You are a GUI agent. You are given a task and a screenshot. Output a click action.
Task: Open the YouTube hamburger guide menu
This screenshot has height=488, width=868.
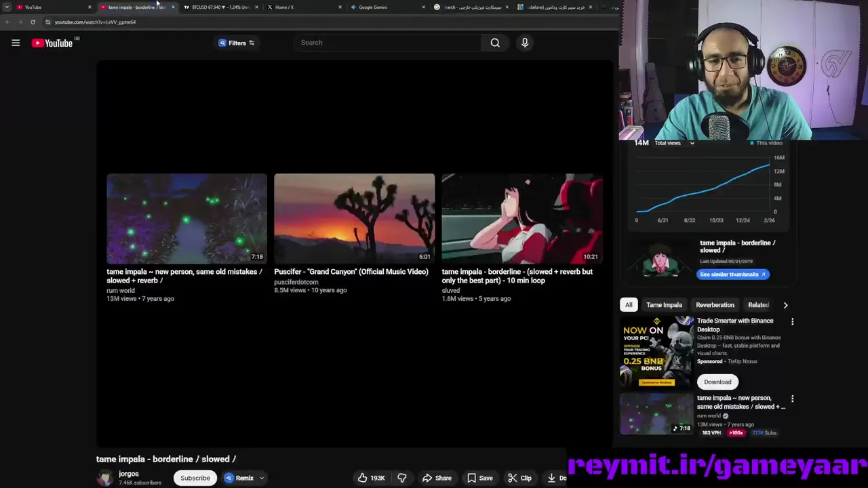[16, 43]
